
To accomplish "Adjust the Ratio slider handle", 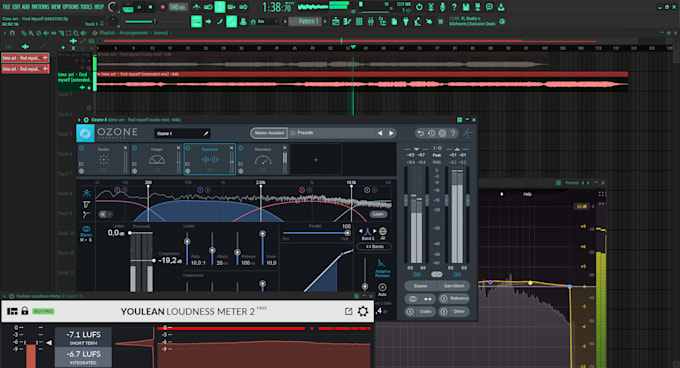I will click(187, 241).
